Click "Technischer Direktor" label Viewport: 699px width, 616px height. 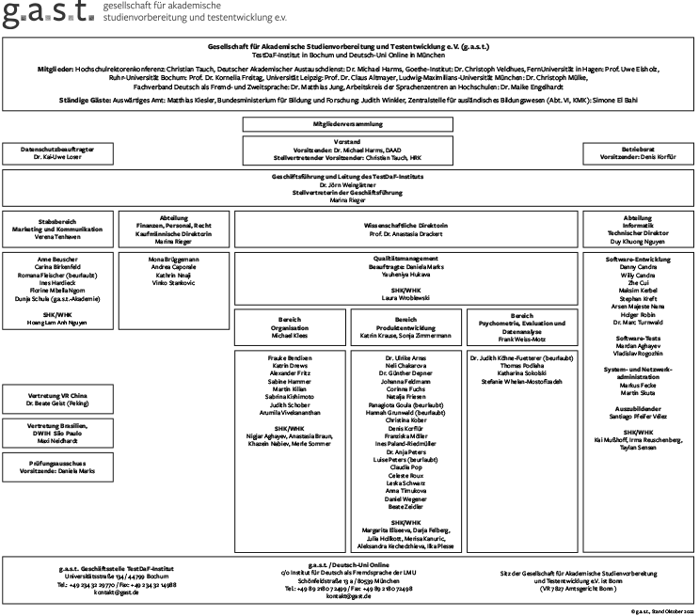(x=638, y=233)
